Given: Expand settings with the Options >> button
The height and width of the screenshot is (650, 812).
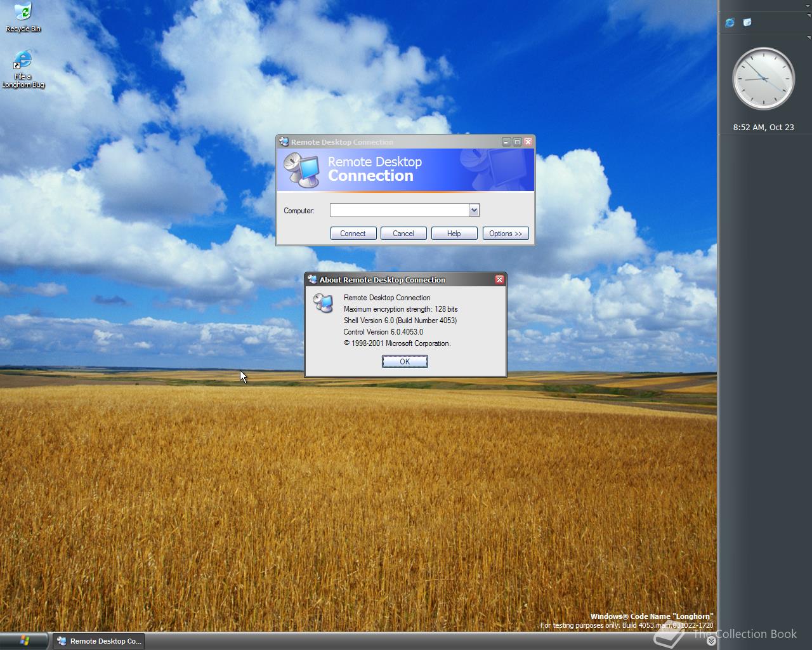Looking at the screenshot, I should coord(506,234).
